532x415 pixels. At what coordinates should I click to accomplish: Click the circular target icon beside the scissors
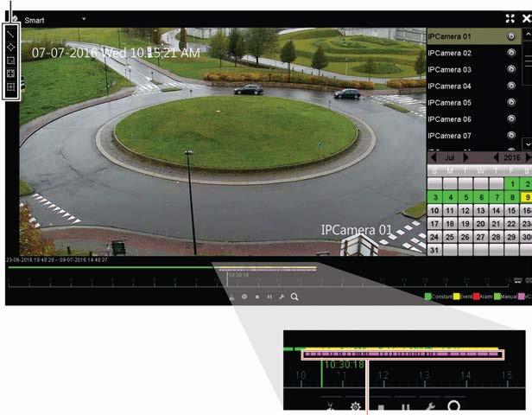tap(244, 297)
